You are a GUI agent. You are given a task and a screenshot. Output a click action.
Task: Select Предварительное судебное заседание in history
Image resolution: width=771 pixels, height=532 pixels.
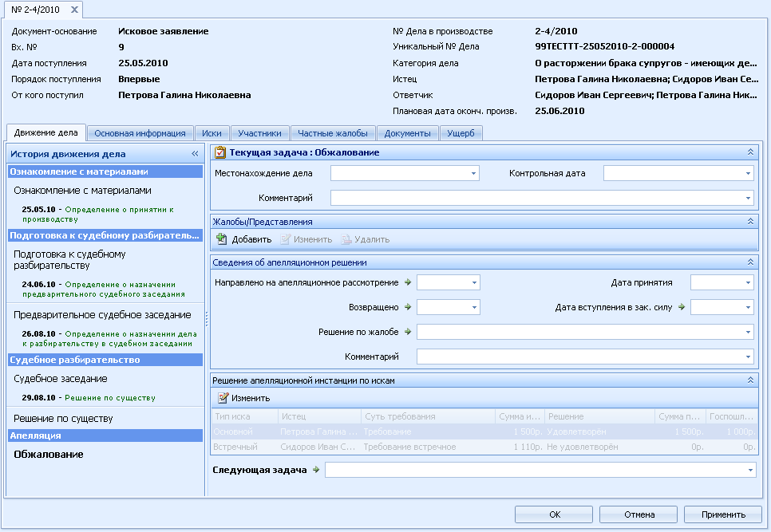click(x=102, y=315)
